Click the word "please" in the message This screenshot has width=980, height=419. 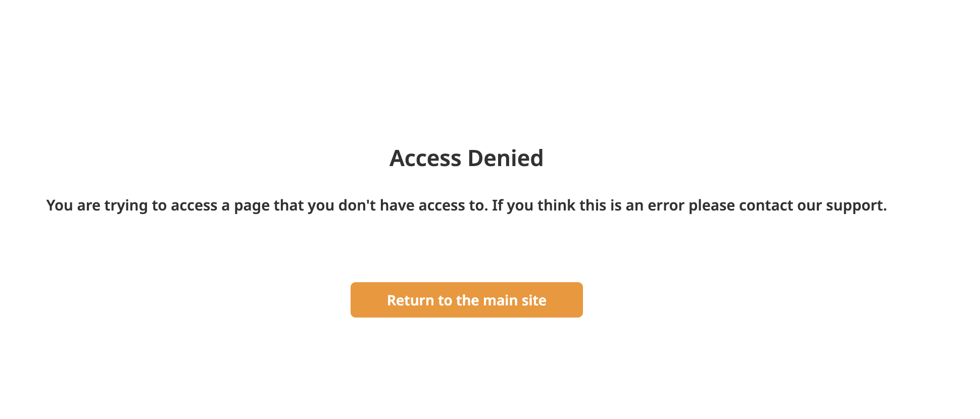click(712, 206)
